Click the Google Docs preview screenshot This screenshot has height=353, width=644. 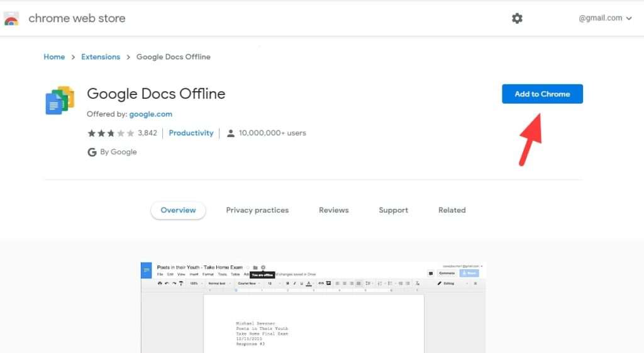pos(313,308)
